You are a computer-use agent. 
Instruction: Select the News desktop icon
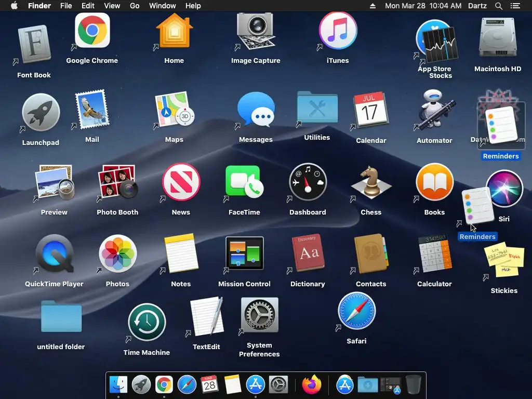point(181,182)
